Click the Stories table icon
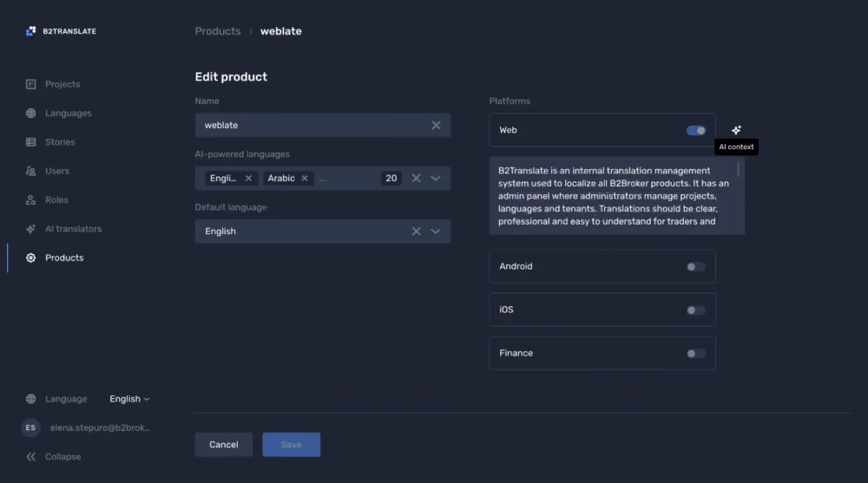868x483 pixels. (x=31, y=142)
